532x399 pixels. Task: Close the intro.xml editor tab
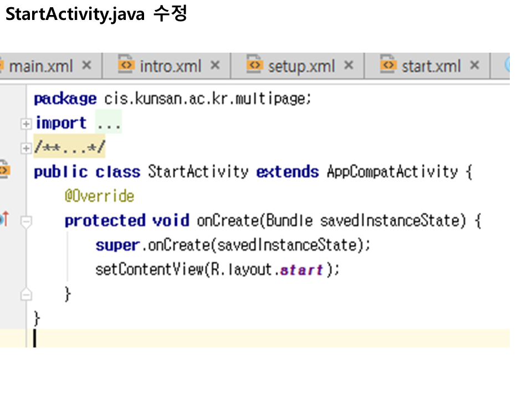point(215,65)
